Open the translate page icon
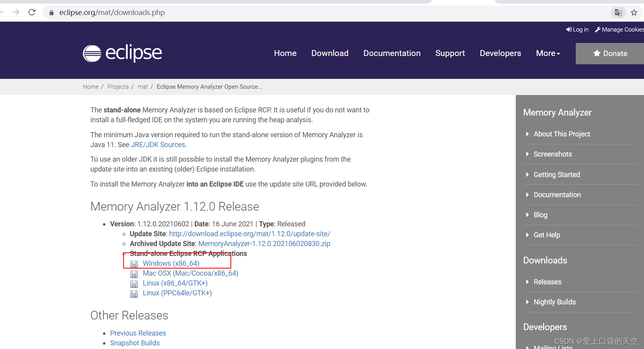The image size is (644, 349). (618, 13)
